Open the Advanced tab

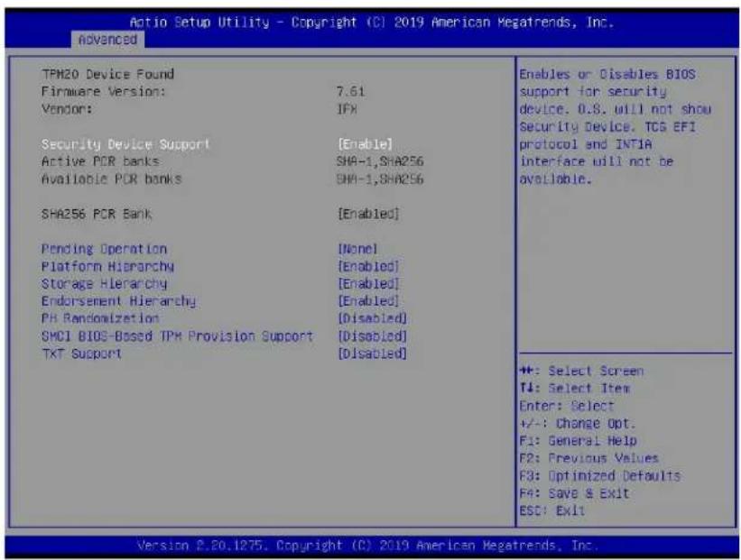coord(107,40)
